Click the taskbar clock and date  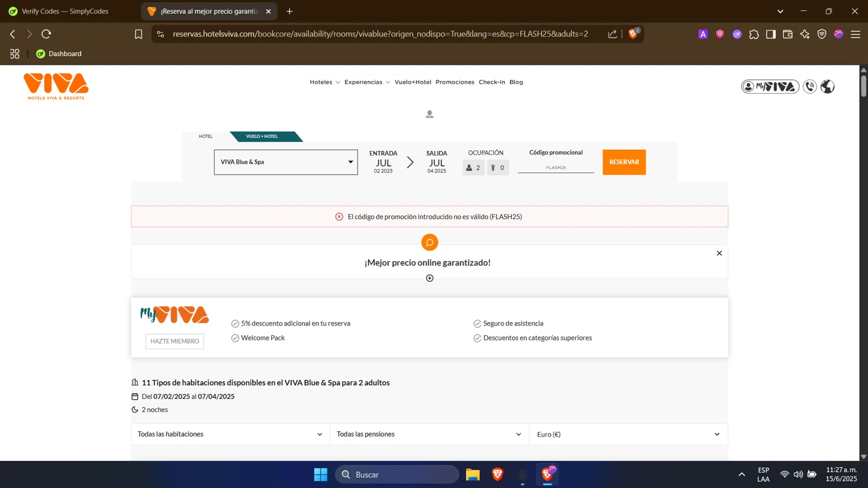[x=841, y=474]
